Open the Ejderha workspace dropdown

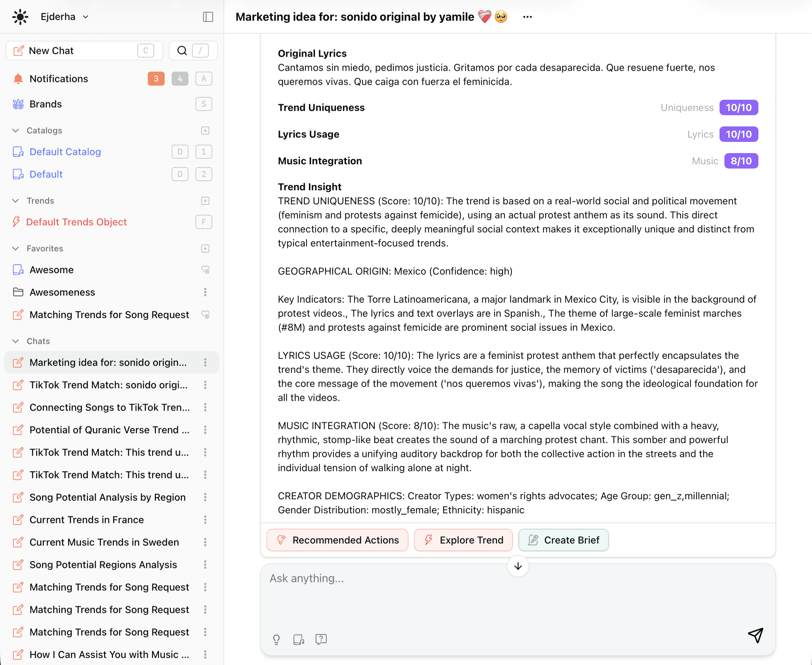(64, 17)
